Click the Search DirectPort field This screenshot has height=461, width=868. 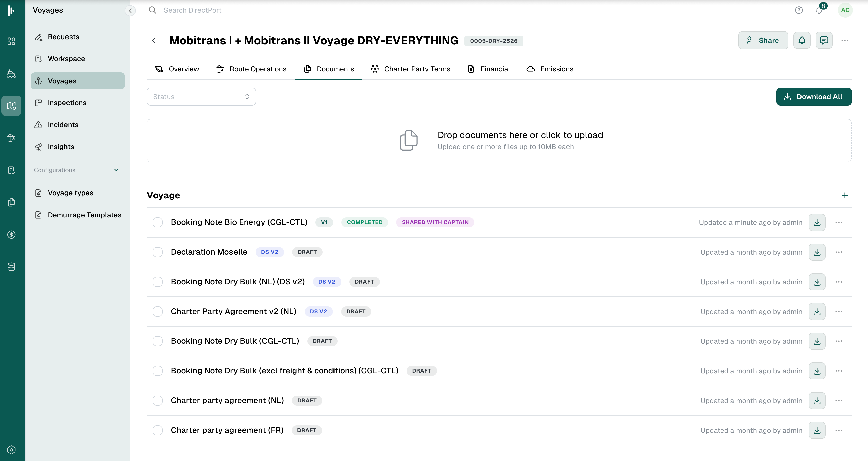[192, 10]
